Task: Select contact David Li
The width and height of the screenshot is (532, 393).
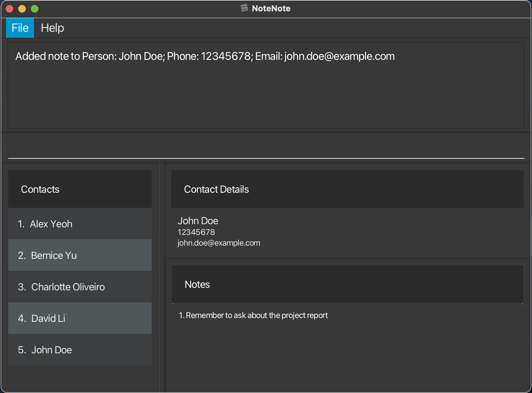Action: pos(80,318)
